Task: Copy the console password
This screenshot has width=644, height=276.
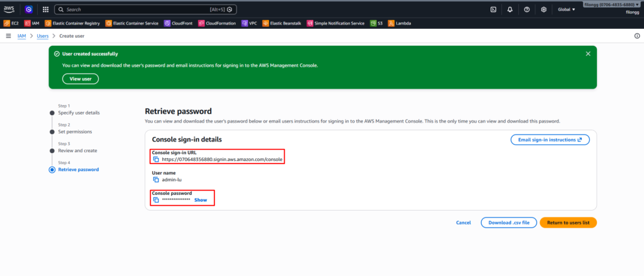Action: coord(156,200)
